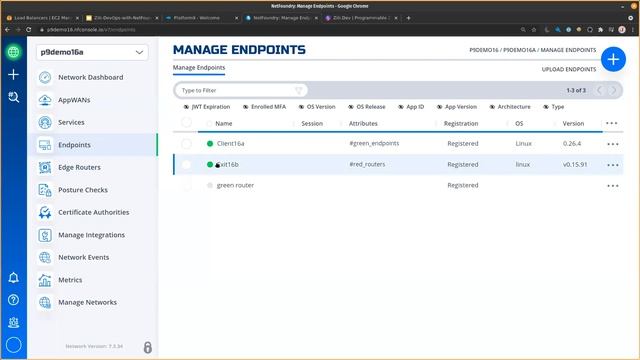Image resolution: width=640 pixels, height=360 pixels.
Task: Show the JWT Expiration column
Action: pyautogui.click(x=207, y=107)
